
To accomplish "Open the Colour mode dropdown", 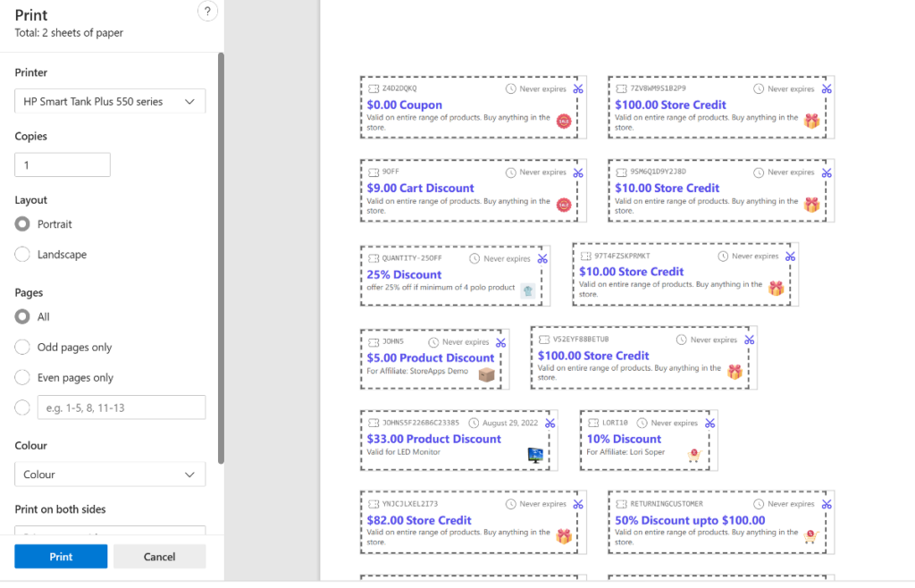I will pyautogui.click(x=109, y=474).
